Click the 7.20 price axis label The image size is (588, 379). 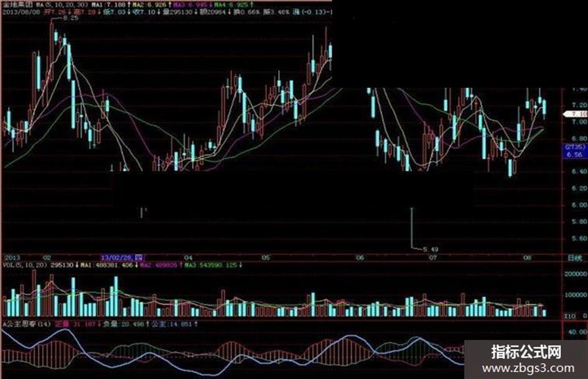click(x=580, y=105)
